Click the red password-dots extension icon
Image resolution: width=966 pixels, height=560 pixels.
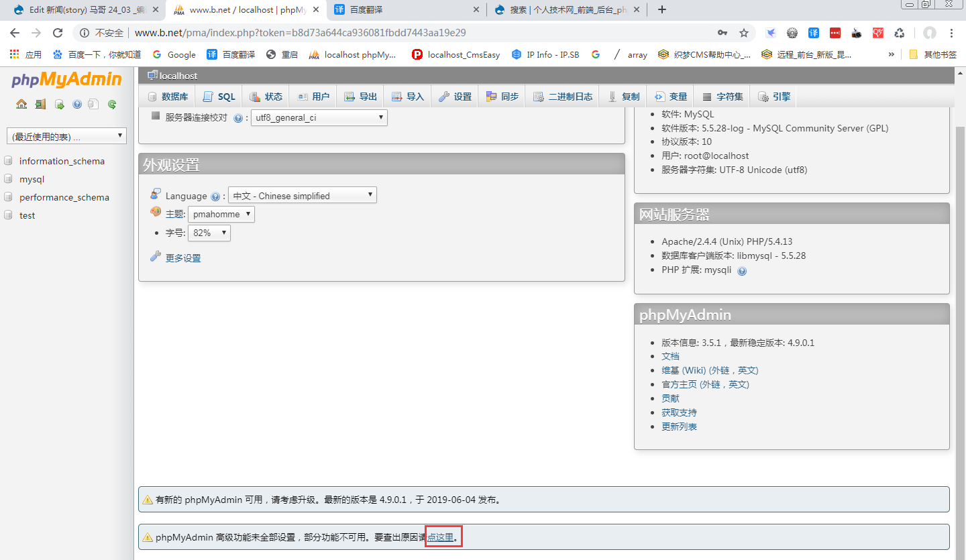click(835, 33)
